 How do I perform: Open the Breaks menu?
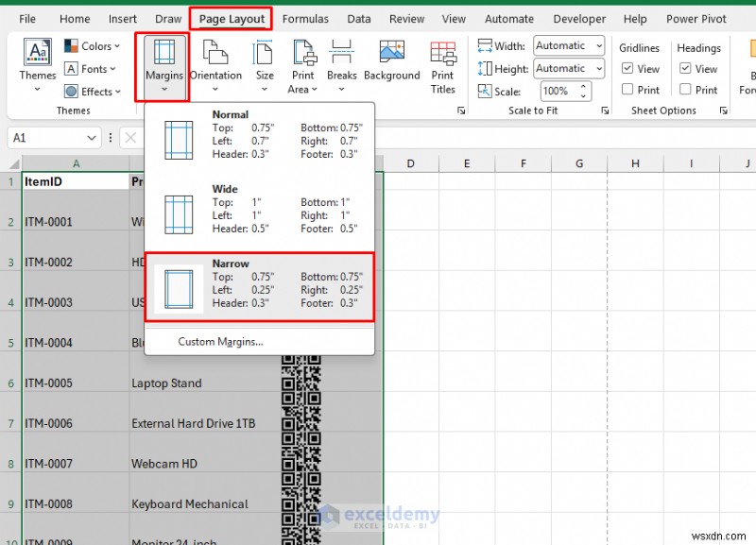pos(341,66)
